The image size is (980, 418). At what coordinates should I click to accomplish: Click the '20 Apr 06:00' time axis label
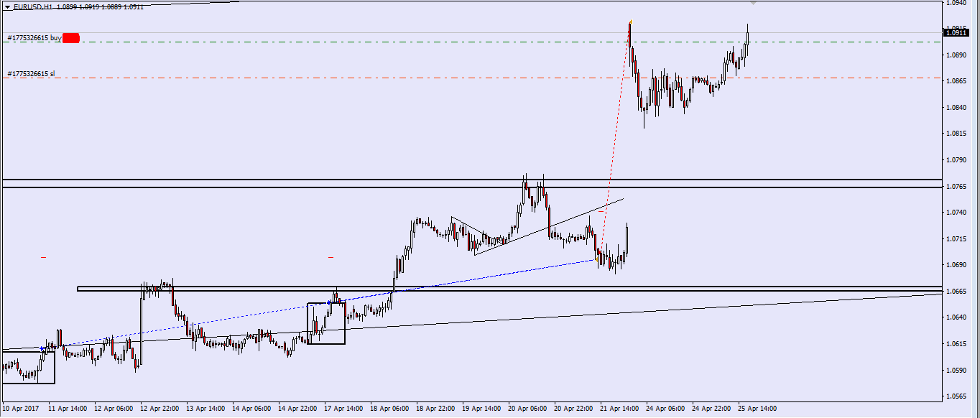coord(528,408)
